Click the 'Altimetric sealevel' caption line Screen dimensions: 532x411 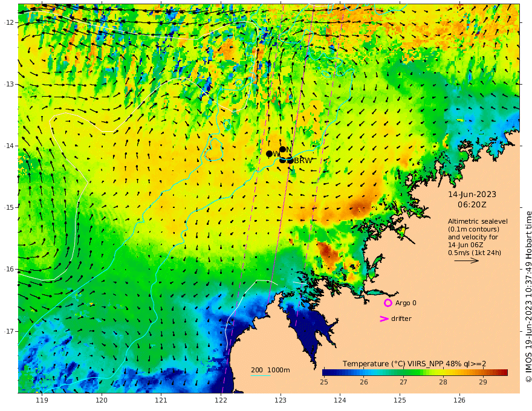pos(478,221)
